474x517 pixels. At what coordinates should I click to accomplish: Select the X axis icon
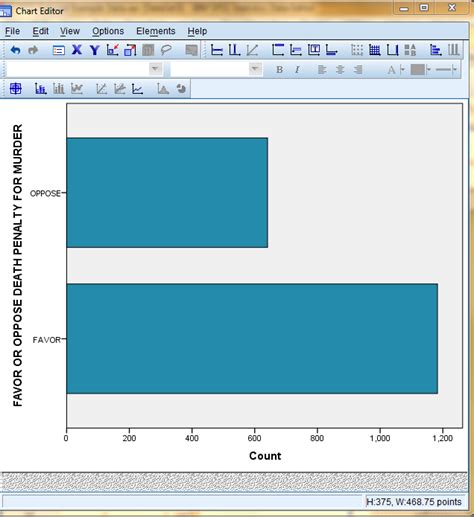77,50
